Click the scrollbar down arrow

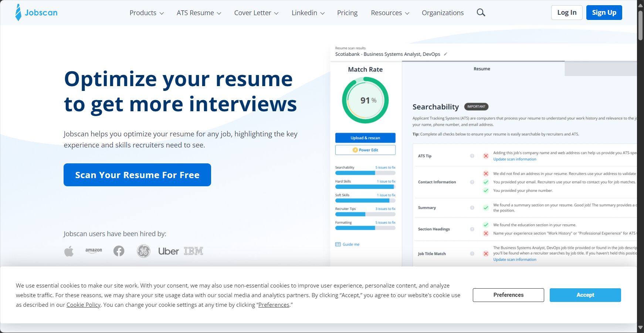640,327
